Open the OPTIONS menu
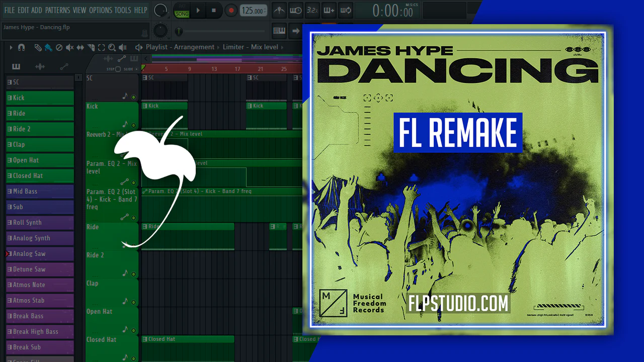Image resolution: width=644 pixels, height=362 pixels. [101, 10]
